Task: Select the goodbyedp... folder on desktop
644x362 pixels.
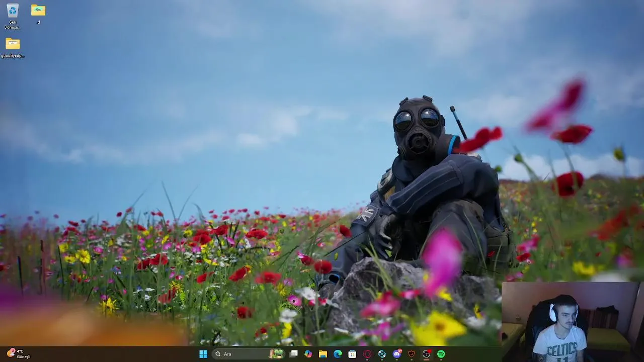Action: 13,47
